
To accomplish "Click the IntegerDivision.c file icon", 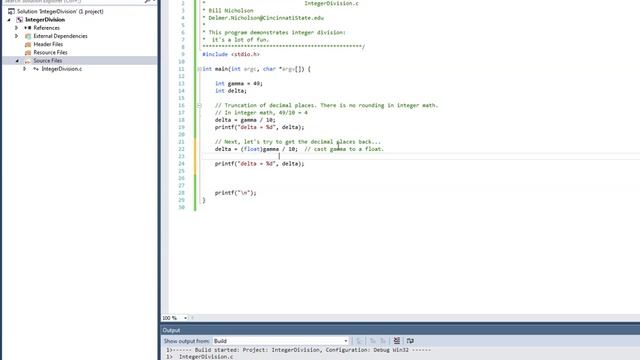I will tap(36, 69).
